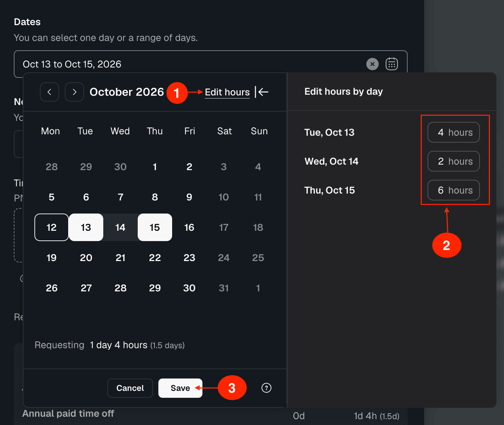This screenshot has width=504, height=425.
Task: Choose October 6 on the calendar
Action: coord(86,197)
